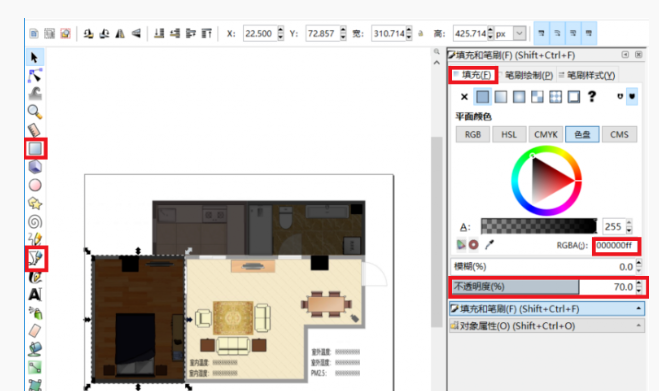659x391 pixels.
Task: Rotate selection 90° clockwise
Action: (x=104, y=34)
